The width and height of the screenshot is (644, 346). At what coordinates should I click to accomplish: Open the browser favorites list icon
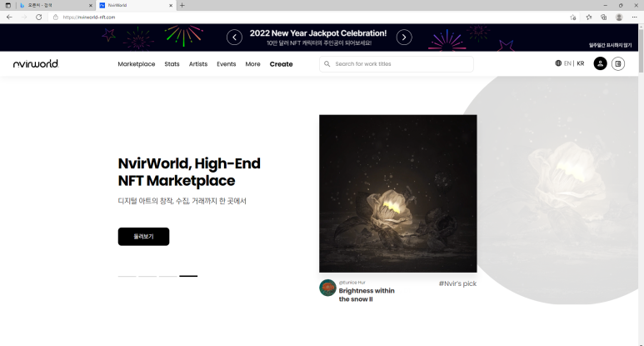coord(589,18)
